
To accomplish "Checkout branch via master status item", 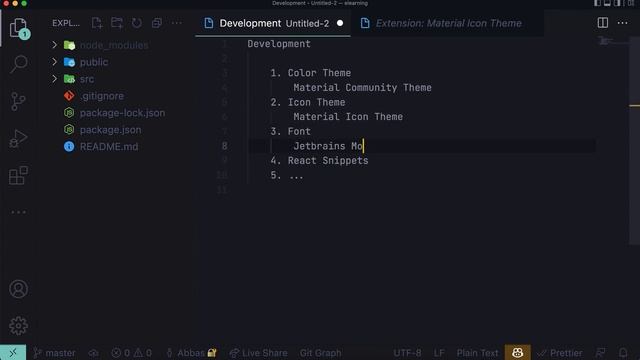I will click(55, 353).
